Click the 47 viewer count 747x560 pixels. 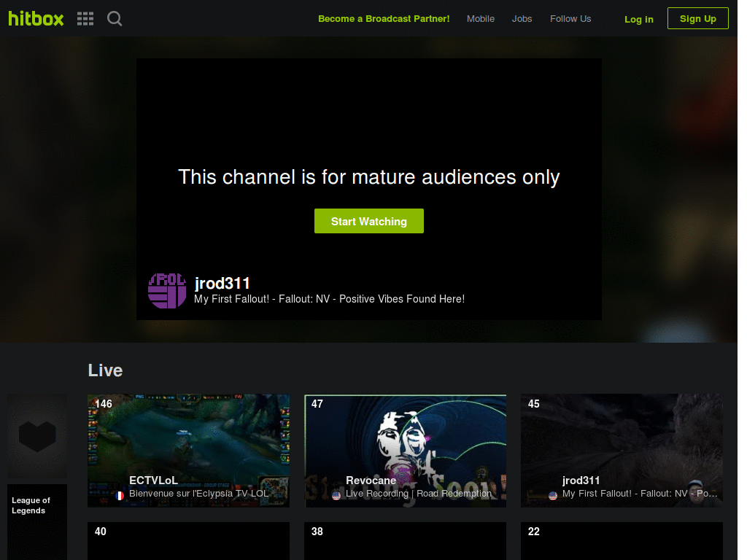[x=317, y=404]
